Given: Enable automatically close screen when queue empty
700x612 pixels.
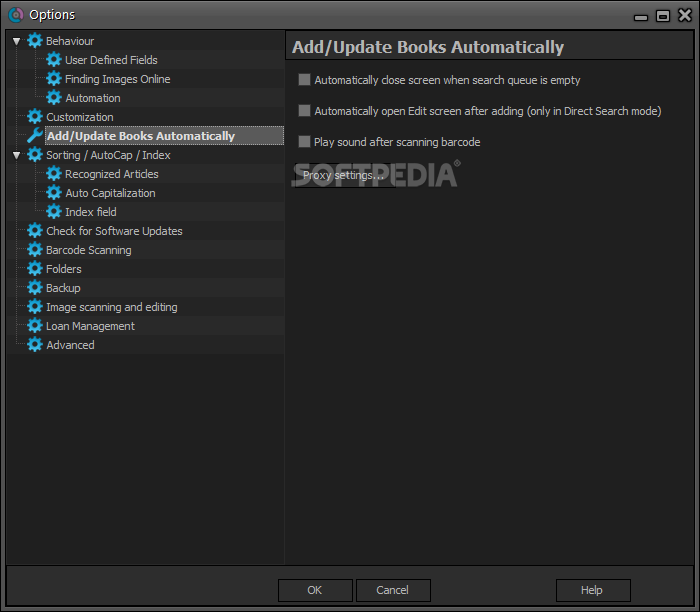Looking at the screenshot, I should [304, 80].
